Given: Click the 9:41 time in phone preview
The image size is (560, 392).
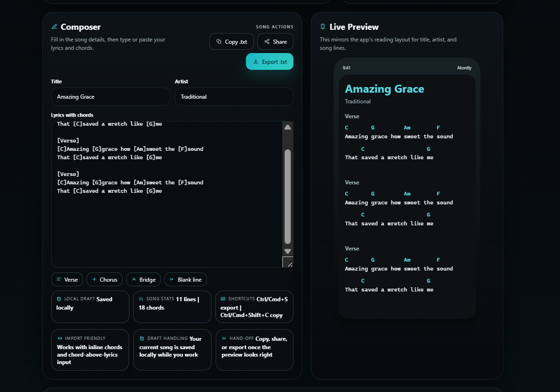Looking at the screenshot, I should click(347, 68).
